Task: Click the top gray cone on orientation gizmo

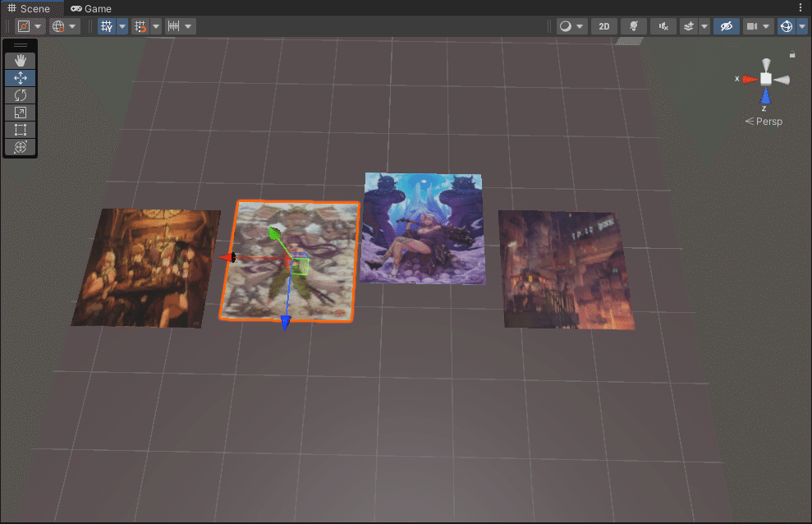Action: (x=766, y=65)
